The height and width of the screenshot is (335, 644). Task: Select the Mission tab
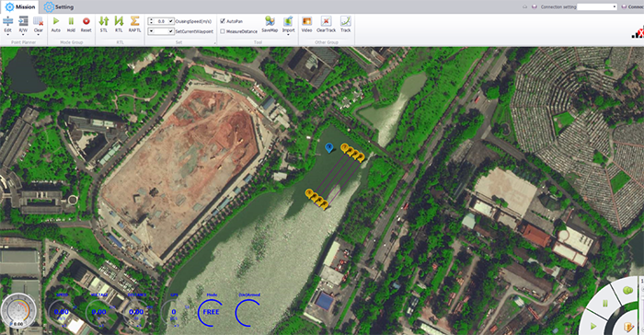coord(20,7)
